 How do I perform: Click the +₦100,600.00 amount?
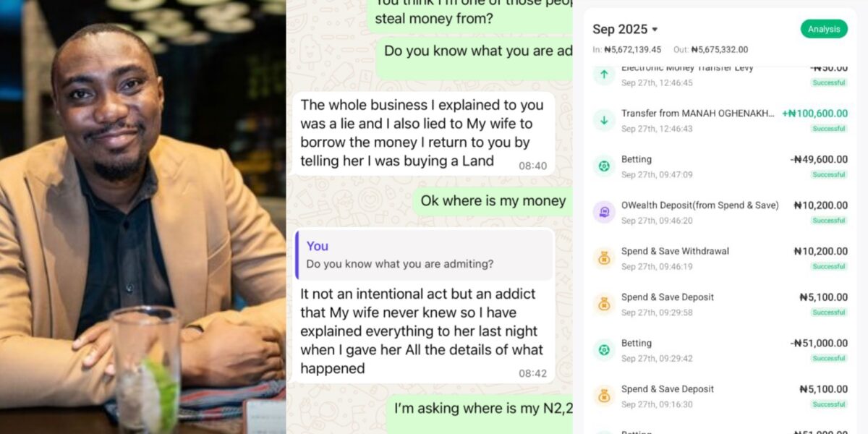815,114
